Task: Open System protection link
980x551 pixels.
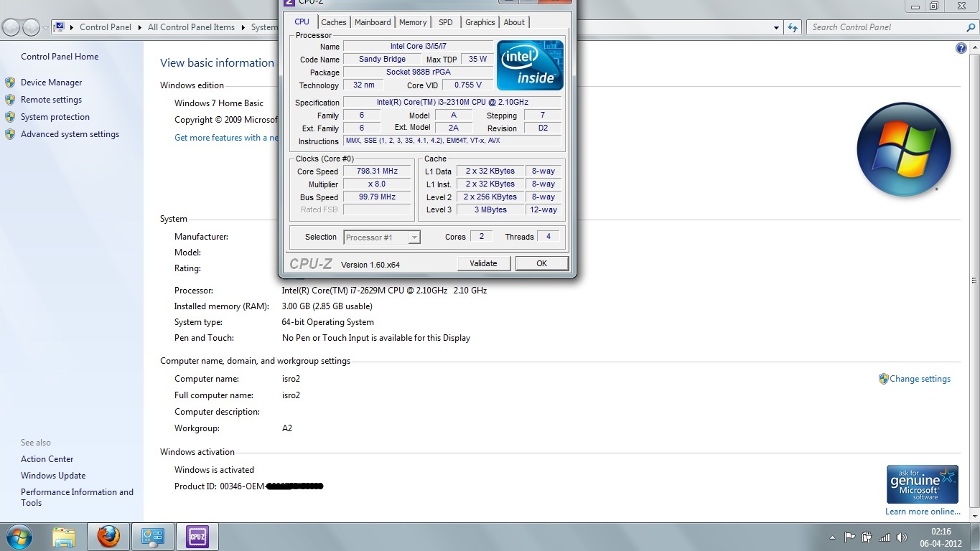Action: (55, 117)
